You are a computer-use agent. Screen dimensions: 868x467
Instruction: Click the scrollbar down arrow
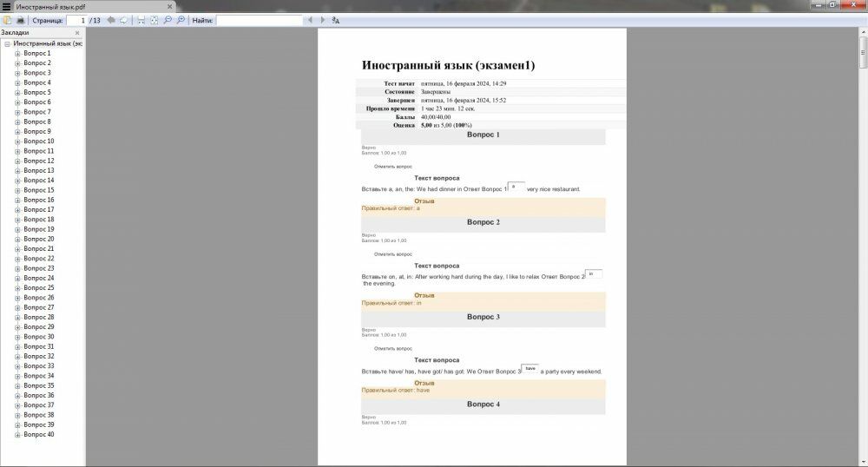click(863, 462)
